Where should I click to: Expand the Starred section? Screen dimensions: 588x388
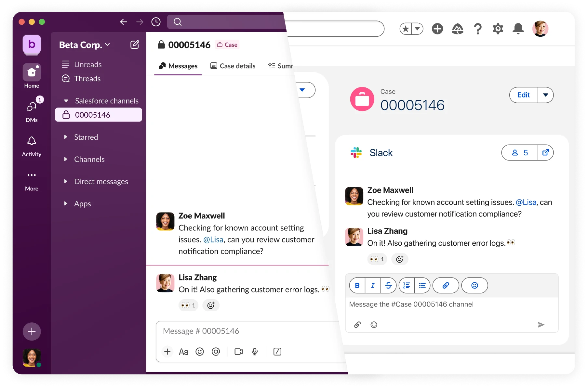[66, 137]
